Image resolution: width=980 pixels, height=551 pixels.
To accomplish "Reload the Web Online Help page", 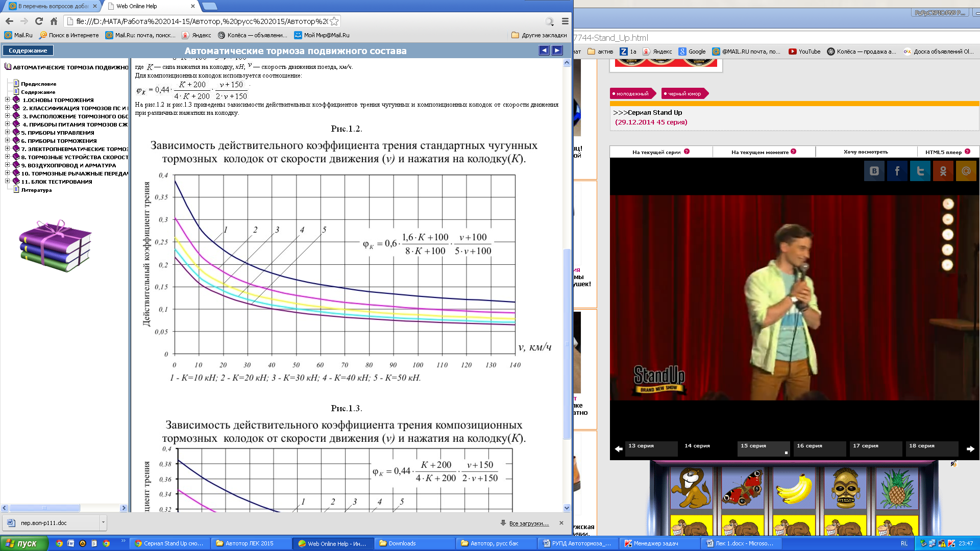I will tap(39, 21).
